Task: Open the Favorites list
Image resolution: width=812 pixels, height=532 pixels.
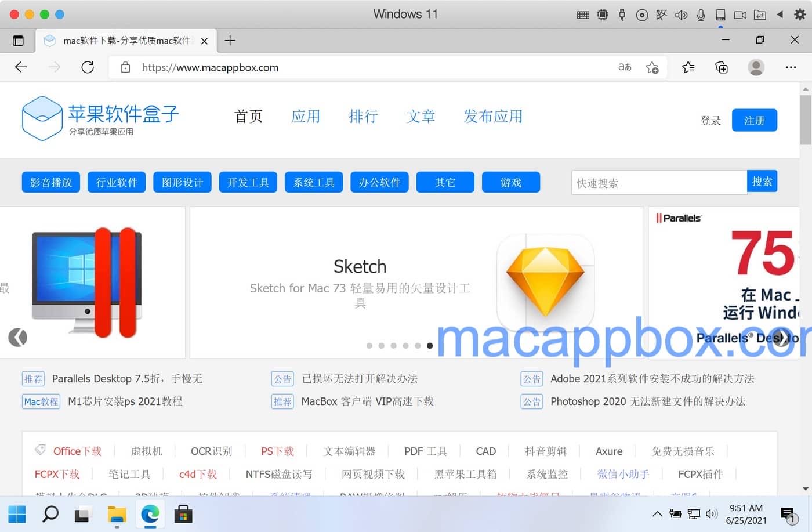Action: click(x=688, y=67)
